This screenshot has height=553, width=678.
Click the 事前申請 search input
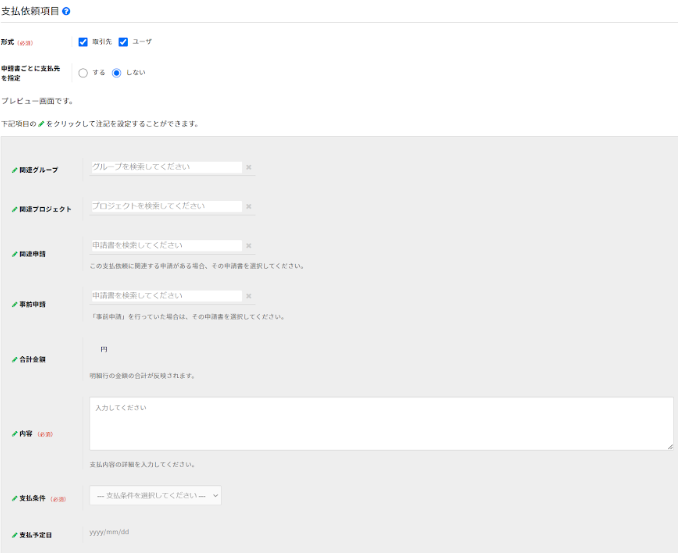click(x=166, y=296)
